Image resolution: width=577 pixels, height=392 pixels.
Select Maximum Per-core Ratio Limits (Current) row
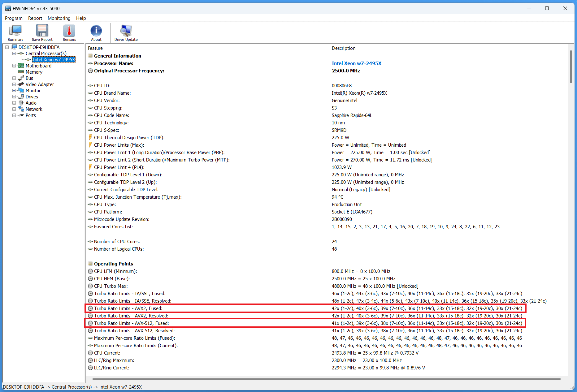(327, 345)
